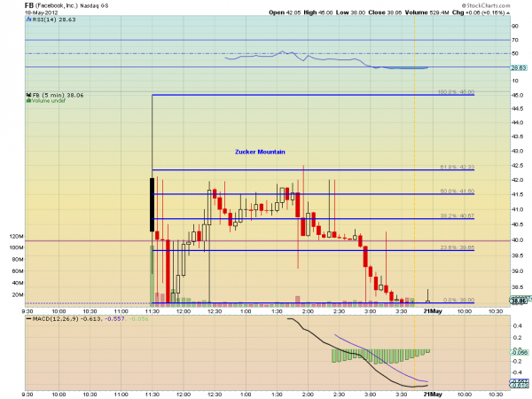Click the 18-May-2012 date text
Screen dimensions: 532x399
click(41, 12)
